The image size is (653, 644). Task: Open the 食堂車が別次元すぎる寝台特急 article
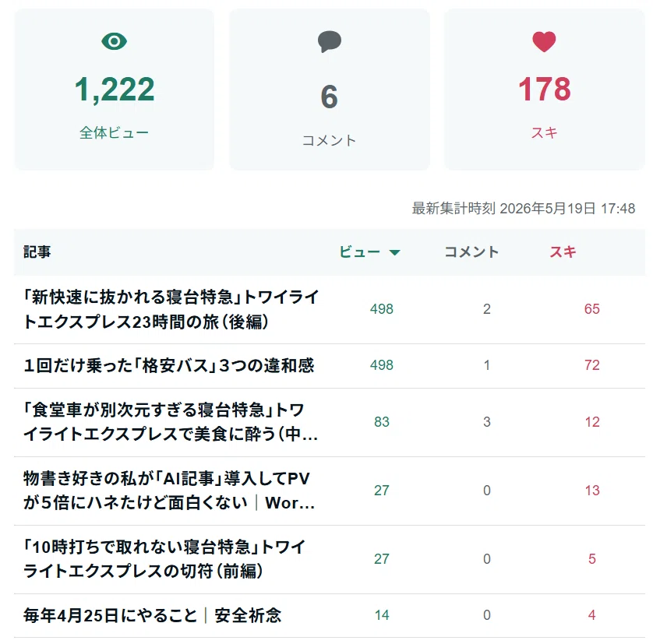[171, 422]
